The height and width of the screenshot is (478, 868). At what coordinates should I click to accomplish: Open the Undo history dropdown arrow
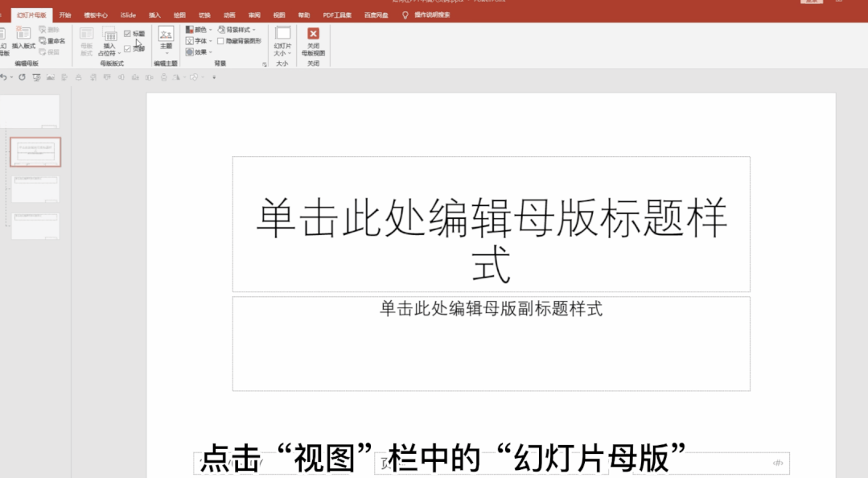click(x=14, y=77)
